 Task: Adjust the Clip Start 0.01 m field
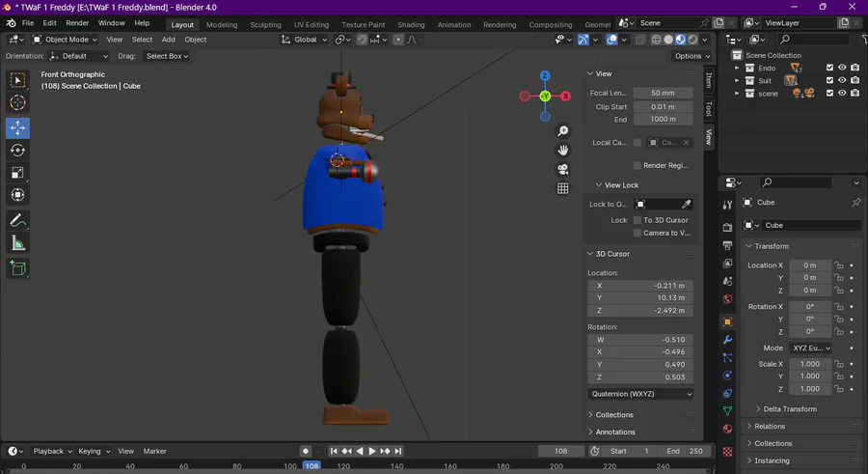pyautogui.click(x=664, y=107)
